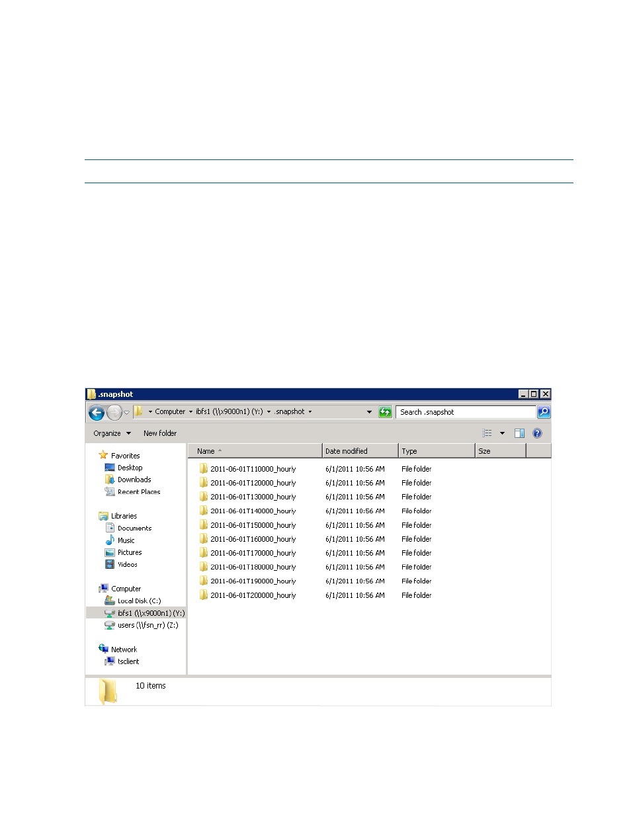
Task: Select ibfs1 (\\x9000n1) (Y:) drive in tree
Action: coord(151,613)
